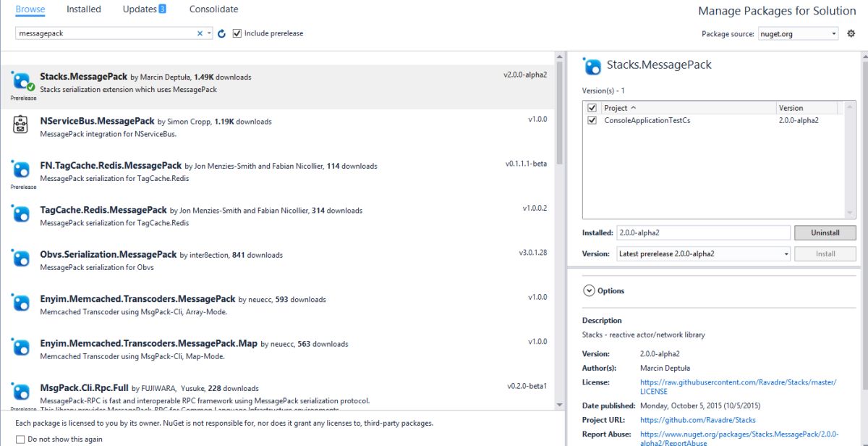Image resolution: width=868 pixels, height=446 pixels.
Task: Click the Manage Packages for Solution heading
Action: tap(777, 11)
